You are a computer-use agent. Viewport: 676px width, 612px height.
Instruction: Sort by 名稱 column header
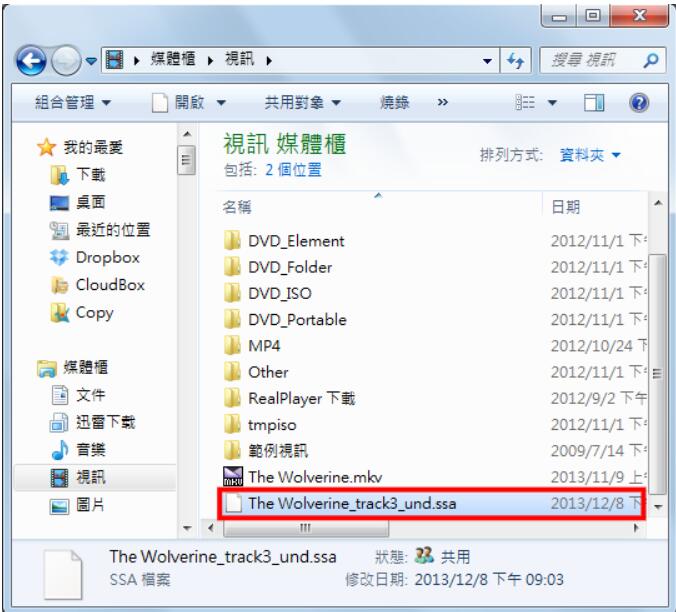point(237,207)
